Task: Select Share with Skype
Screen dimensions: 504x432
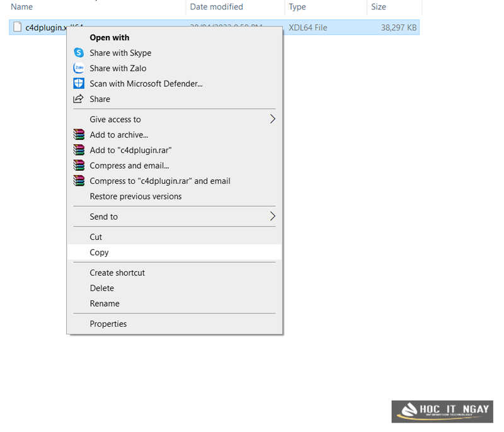Action: pos(175,53)
